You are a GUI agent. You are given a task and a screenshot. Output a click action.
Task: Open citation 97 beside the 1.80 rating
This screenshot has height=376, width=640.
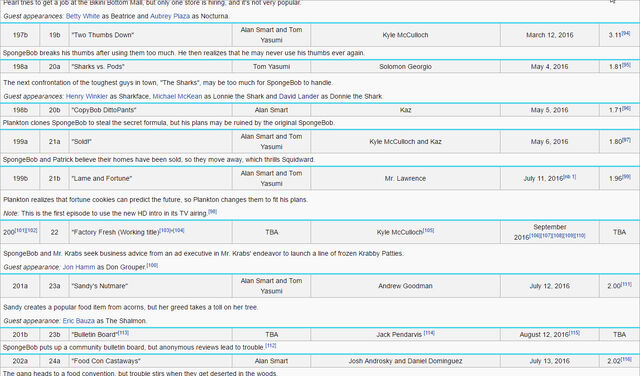626,140
